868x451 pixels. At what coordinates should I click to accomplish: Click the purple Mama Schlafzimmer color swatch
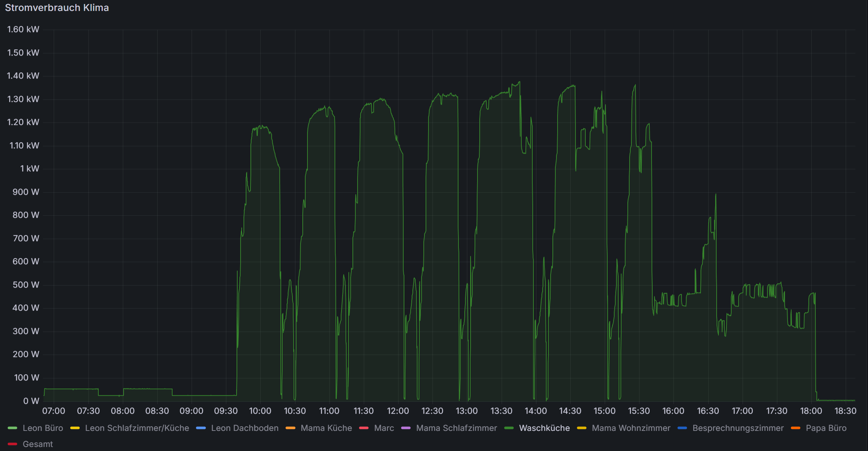[x=406, y=428]
